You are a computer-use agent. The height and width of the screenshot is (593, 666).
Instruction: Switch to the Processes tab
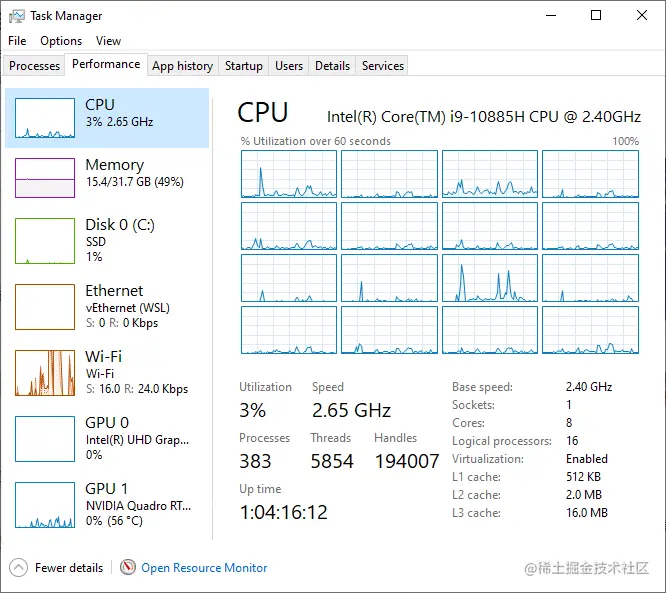click(34, 66)
